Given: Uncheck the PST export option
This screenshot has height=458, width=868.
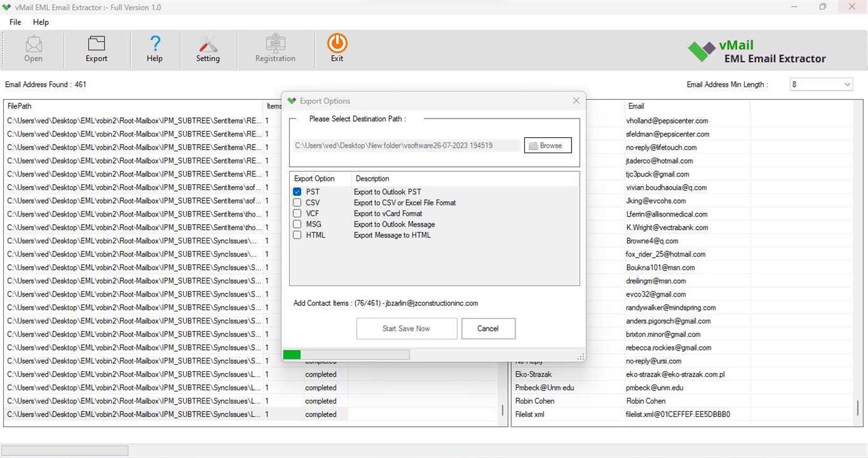Looking at the screenshot, I should [297, 192].
